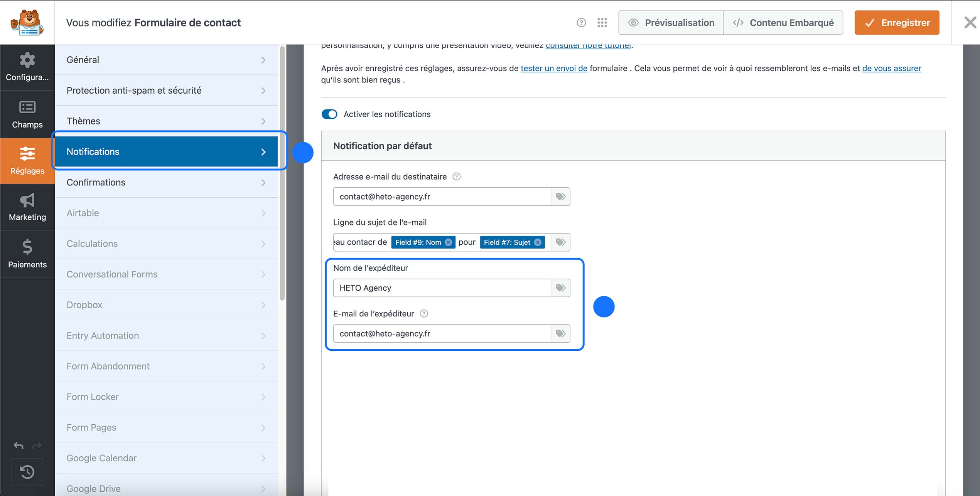Expand the Confirmations settings section
The width and height of the screenshot is (980, 496).
tap(166, 182)
